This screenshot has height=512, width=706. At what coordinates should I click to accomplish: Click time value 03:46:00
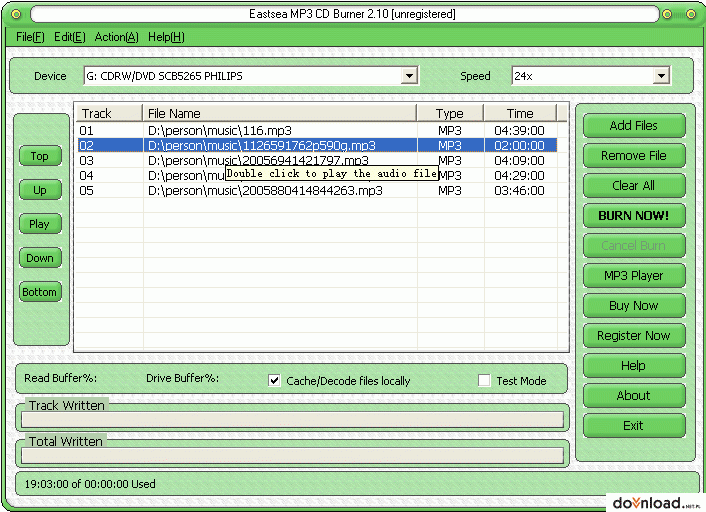[x=519, y=190]
